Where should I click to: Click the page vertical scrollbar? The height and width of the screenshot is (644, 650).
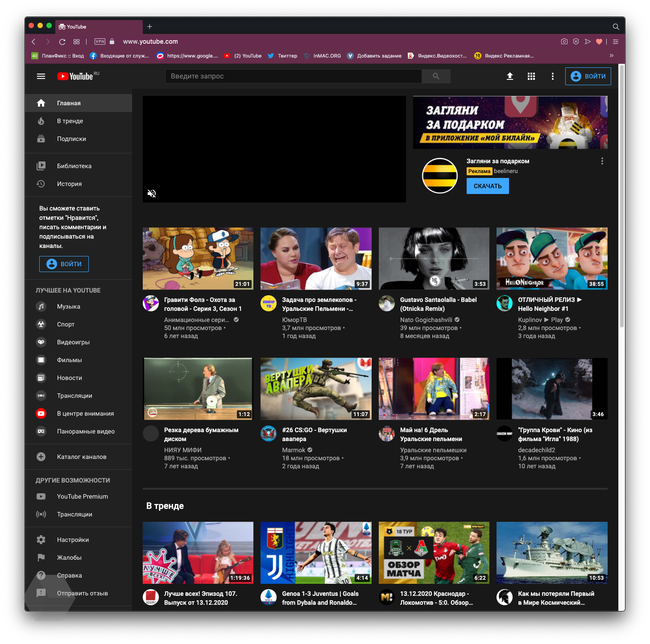[622, 196]
